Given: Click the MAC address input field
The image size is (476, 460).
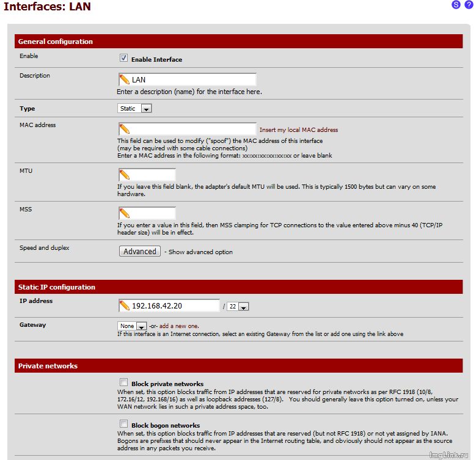Looking at the screenshot, I should pos(188,130).
